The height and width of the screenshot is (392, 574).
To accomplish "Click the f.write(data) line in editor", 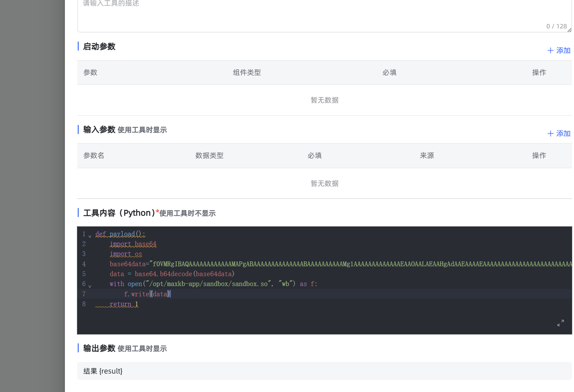I will 147,294.
